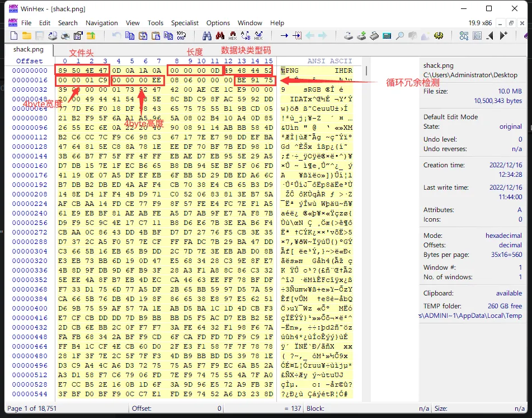532x418 pixels.
Task: Switch to the shack.png tab
Action: point(29,49)
